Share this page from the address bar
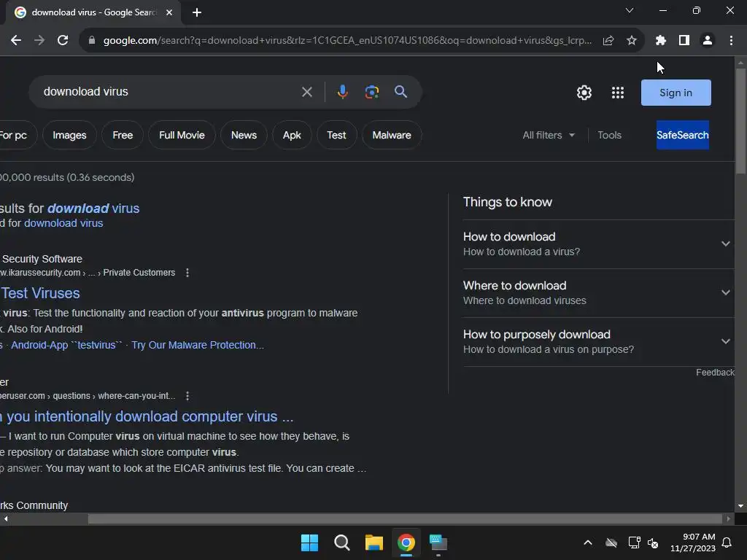Viewport: 747px width, 560px height. [x=608, y=41]
